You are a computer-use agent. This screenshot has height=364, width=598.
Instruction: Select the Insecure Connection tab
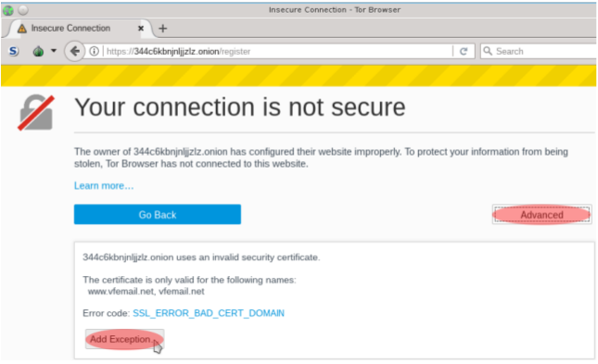[78, 28]
